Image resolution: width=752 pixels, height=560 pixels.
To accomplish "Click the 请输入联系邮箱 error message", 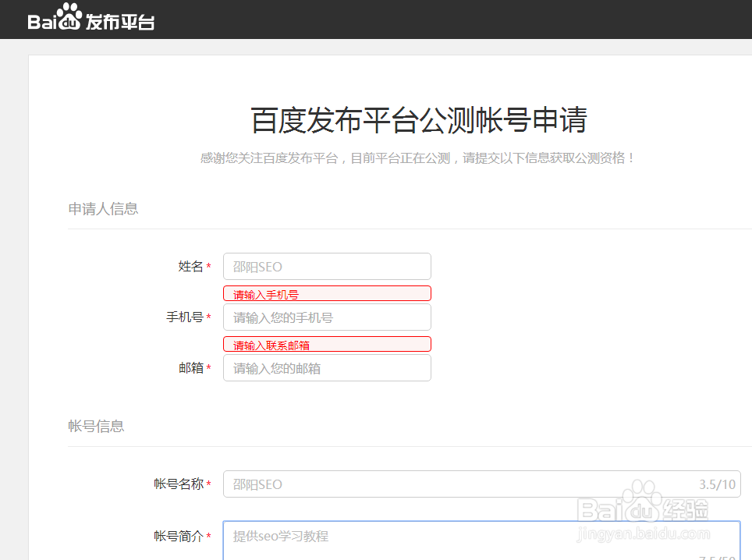I will 327,344.
